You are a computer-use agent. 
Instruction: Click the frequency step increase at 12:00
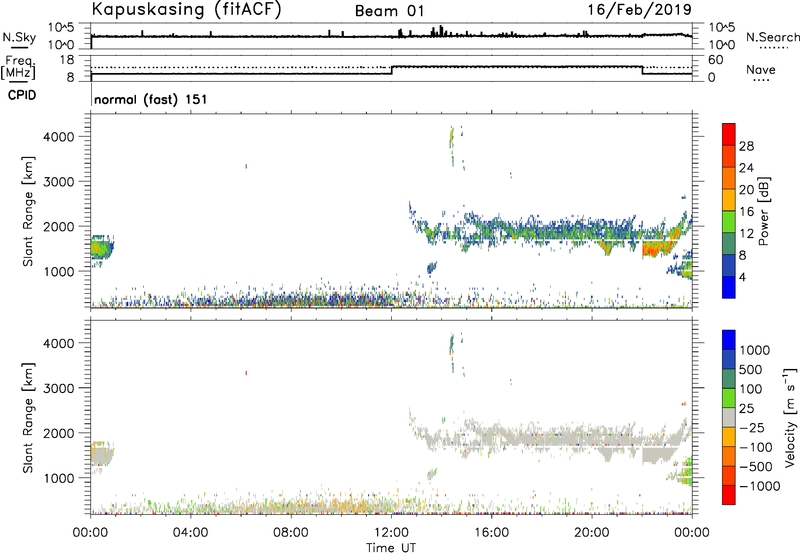[392, 70]
